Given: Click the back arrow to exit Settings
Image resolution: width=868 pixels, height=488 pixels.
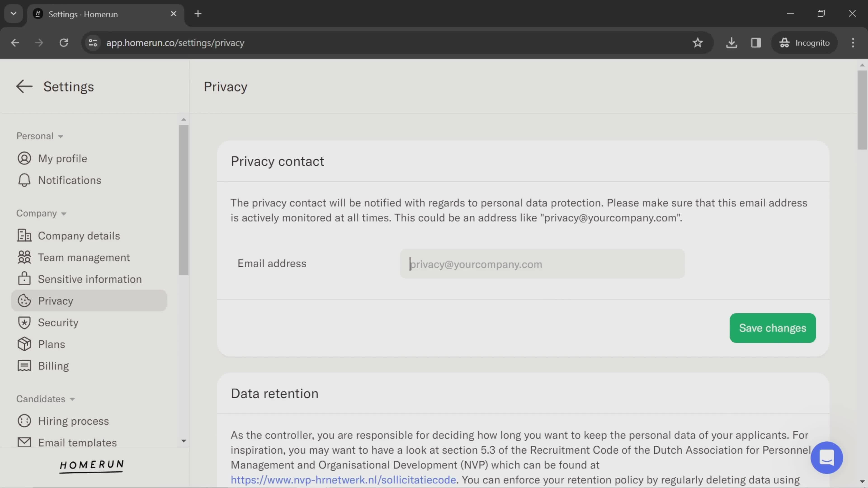Looking at the screenshot, I should [x=24, y=86].
